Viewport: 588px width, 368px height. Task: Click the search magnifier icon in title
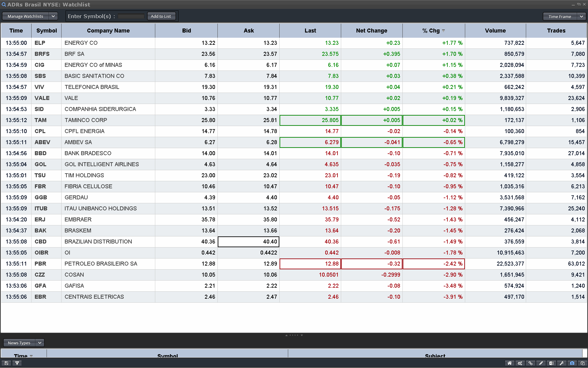pyautogui.click(x=4, y=5)
